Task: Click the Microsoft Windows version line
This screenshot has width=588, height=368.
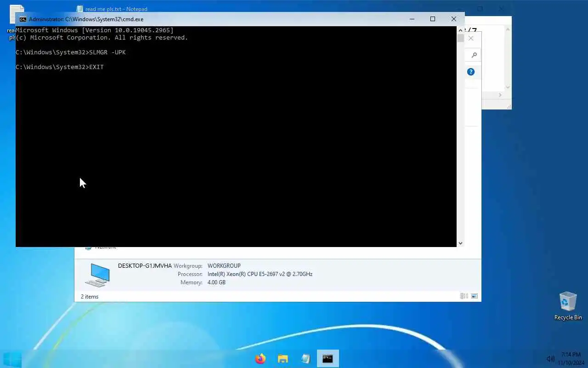Action: (x=95, y=30)
